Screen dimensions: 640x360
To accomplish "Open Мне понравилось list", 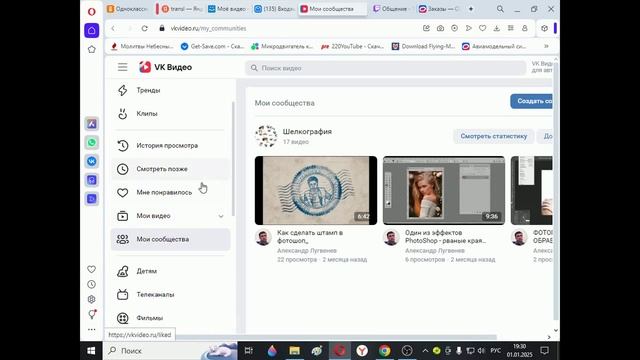I will coord(164,193).
